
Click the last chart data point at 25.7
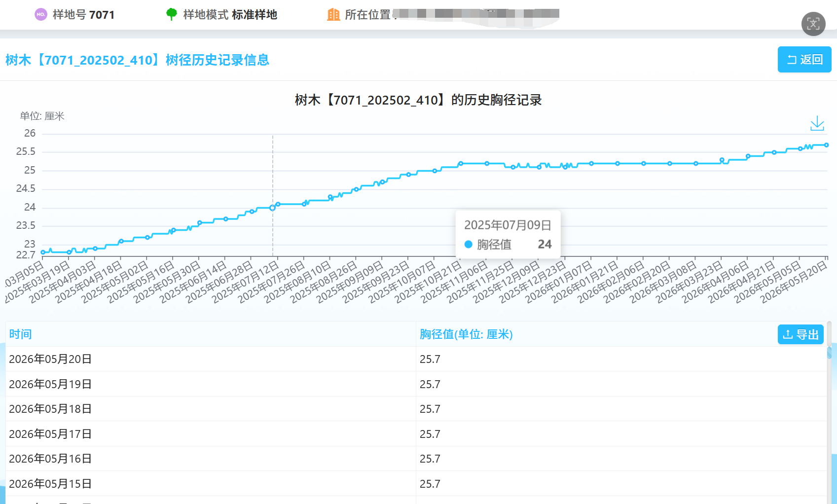827,145
